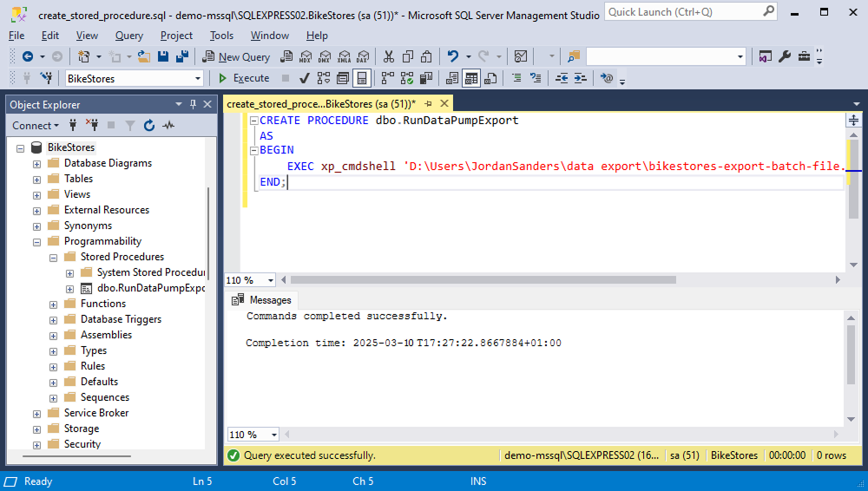Collapse the Stored Procedures folder
The height and width of the screenshot is (491, 868).
pyautogui.click(x=53, y=258)
